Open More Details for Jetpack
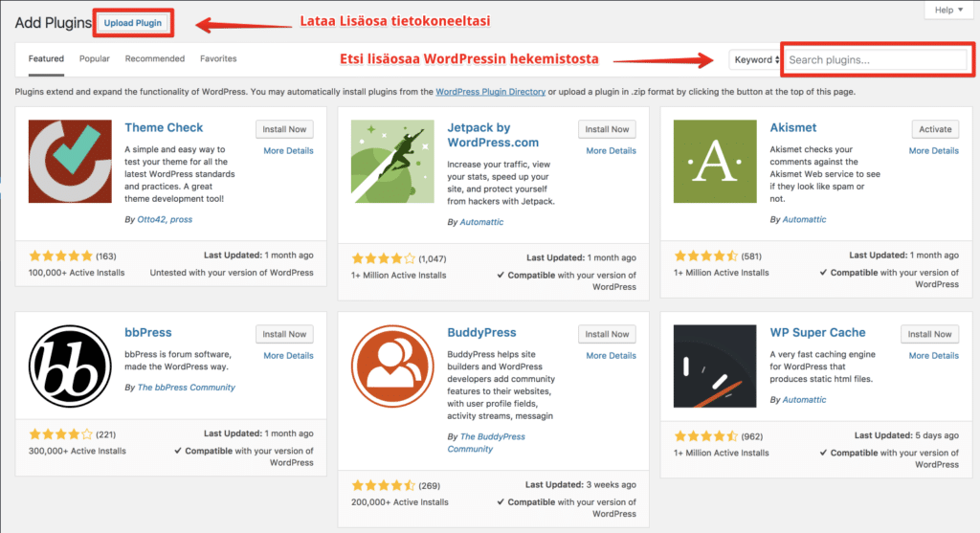980x533 pixels. (611, 150)
